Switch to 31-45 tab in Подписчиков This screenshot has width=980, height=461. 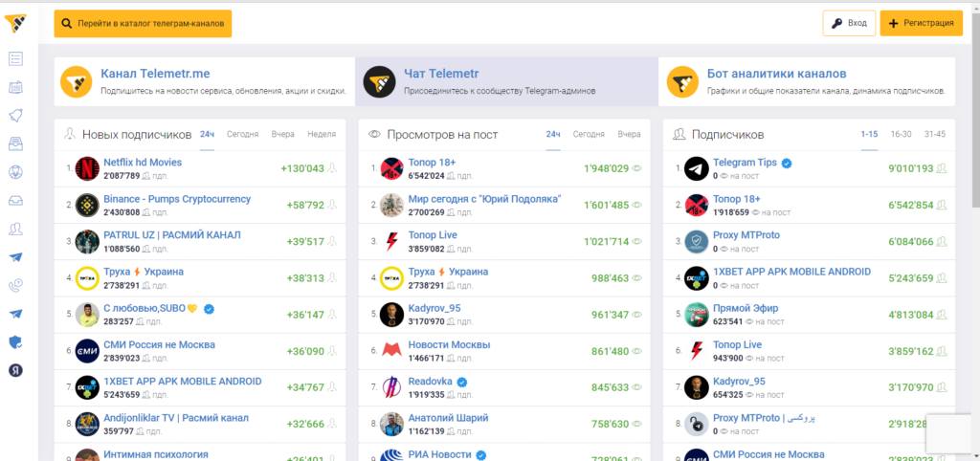(x=935, y=134)
